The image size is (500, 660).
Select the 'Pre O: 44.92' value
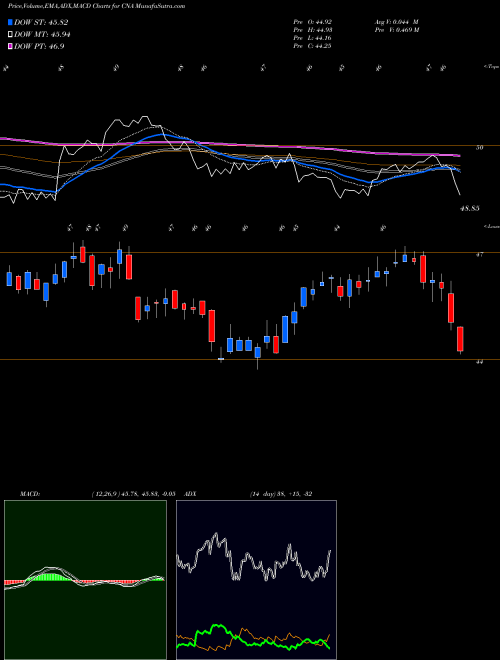coord(312,22)
